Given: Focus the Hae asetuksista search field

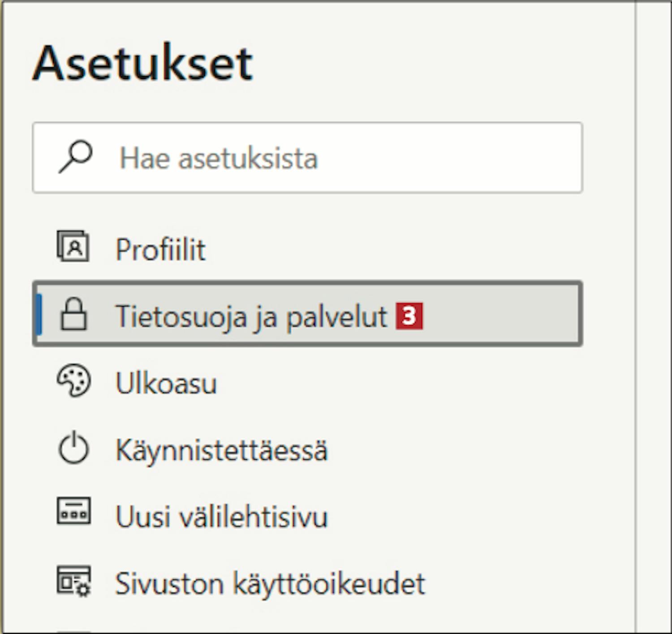Looking at the screenshot, I should click(307, 158).
